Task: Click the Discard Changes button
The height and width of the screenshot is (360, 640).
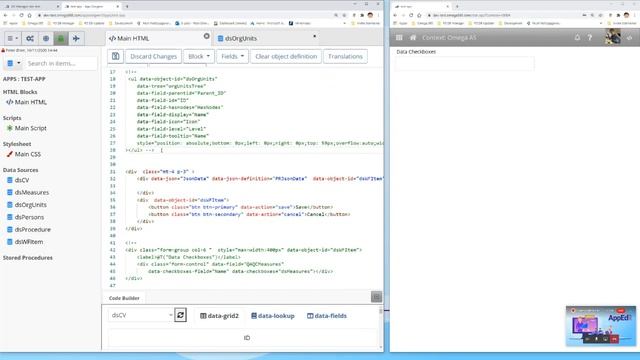Action: point(153,56)
